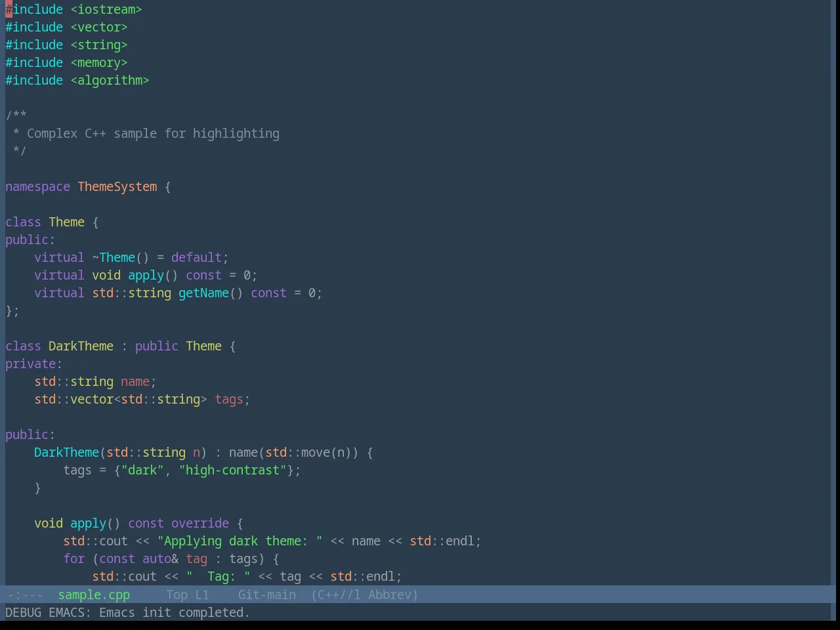Click 'DarkTheme' in the class declaration line
Image resolution: width=840 pixels, height=630 pixels.
(81, 346)
